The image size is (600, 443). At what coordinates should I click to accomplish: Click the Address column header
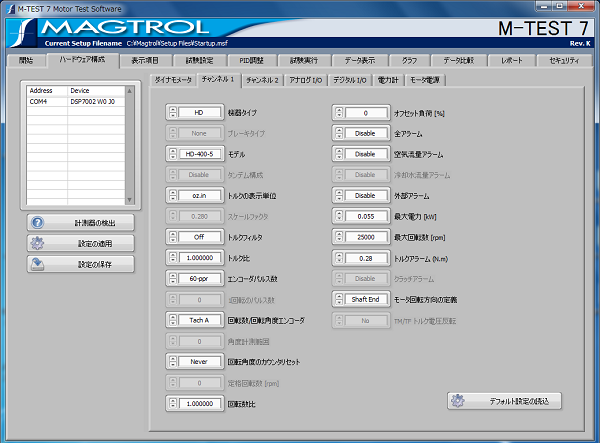[47, 91]
